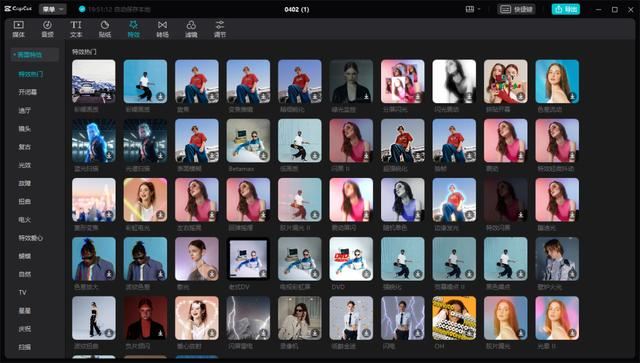Select the 光效 sidebar category
Viewport: 640px width, 363px height.
(24, 165)
